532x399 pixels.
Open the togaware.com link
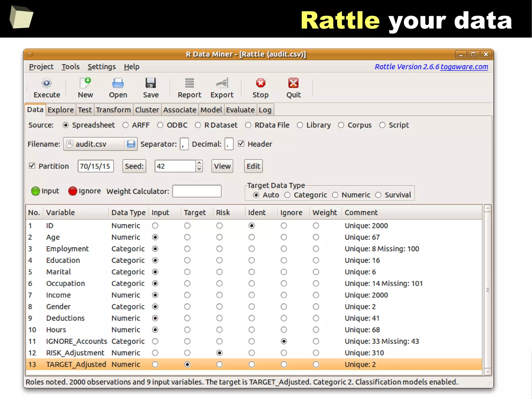464,67
